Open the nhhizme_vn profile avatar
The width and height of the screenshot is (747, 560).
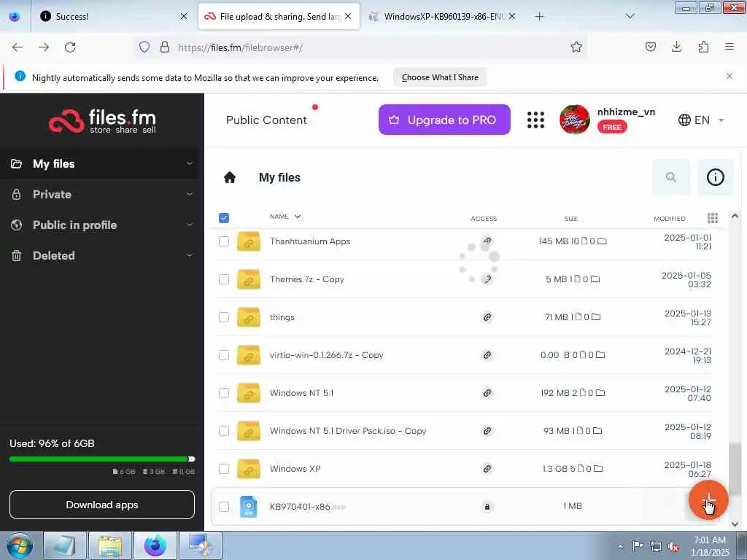pos(575,120)
